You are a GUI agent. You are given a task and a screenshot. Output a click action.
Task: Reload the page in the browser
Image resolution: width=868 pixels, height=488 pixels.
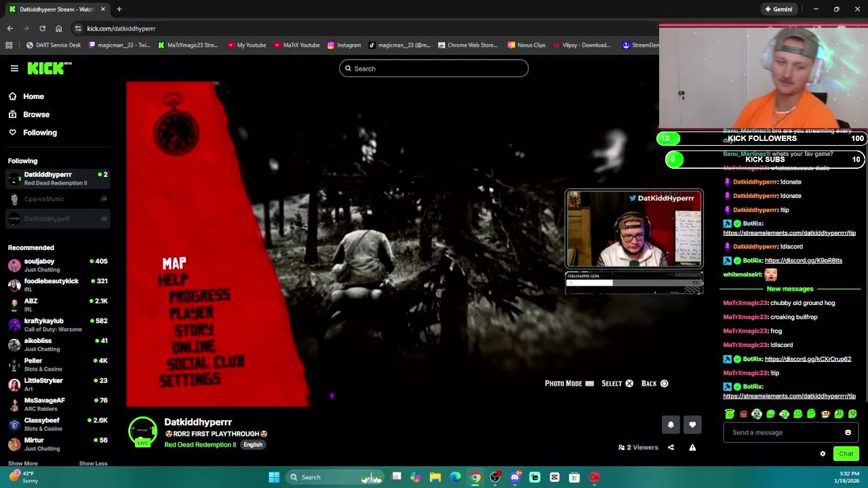click(x=42, y=28)
